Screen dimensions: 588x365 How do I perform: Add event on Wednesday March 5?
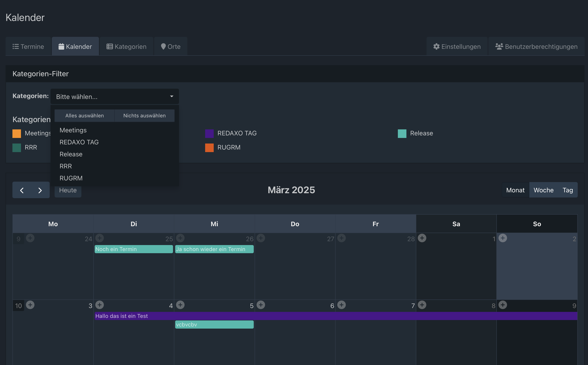(180, 305)
